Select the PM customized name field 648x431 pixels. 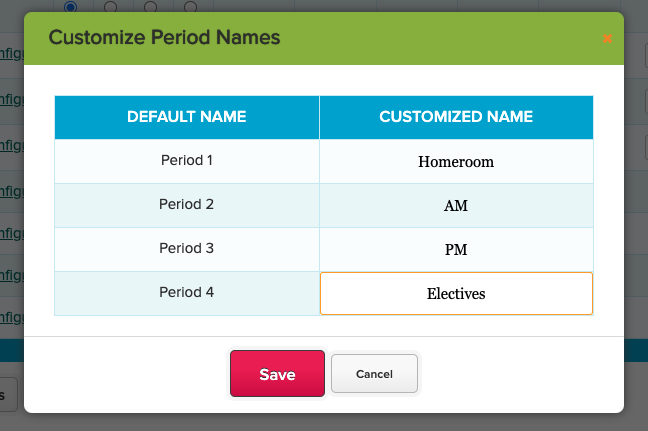(x=456, y=250)
